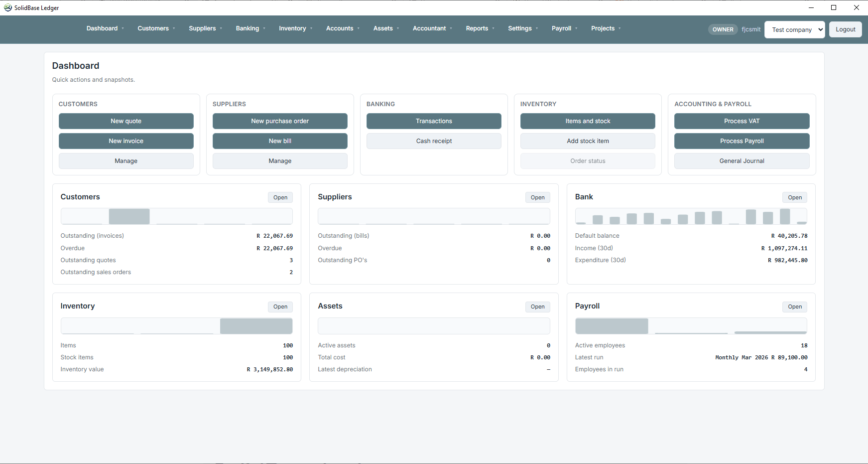Open the Cash receipt action
The width and height of the screenshot is (868, 464).
[434, 141]
